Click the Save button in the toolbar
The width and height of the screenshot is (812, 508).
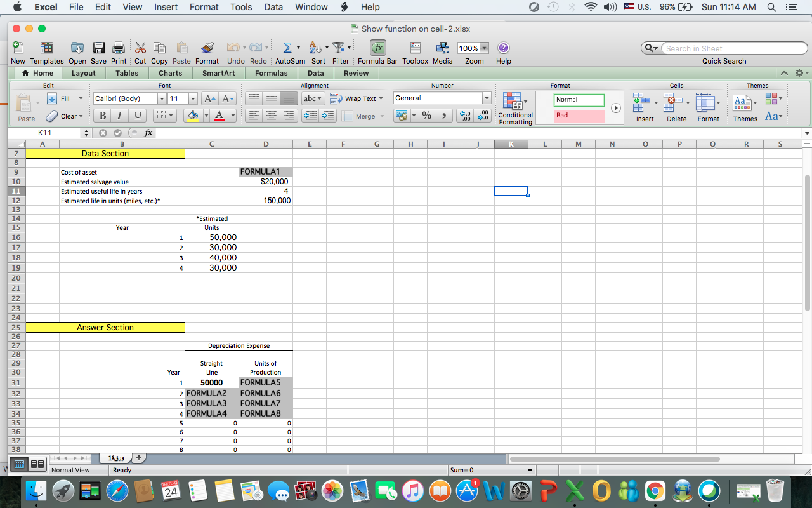98,48
